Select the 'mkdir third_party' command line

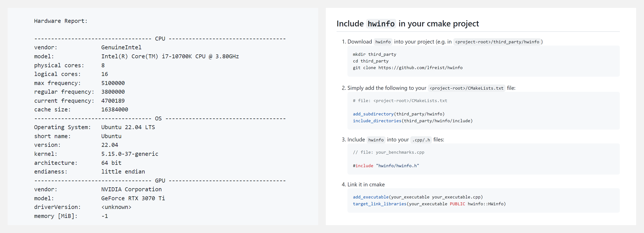point(374,54)
